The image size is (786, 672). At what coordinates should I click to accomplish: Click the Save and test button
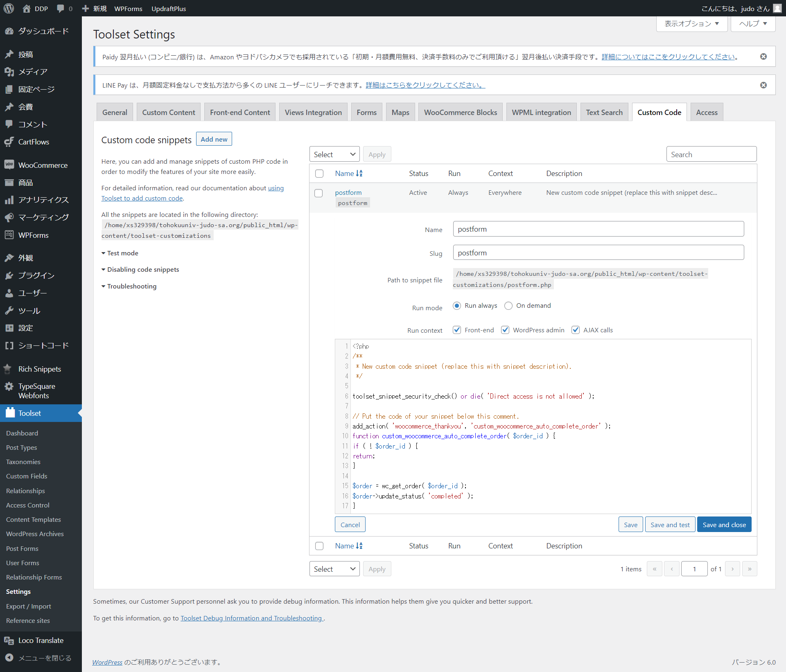point(670,525)
